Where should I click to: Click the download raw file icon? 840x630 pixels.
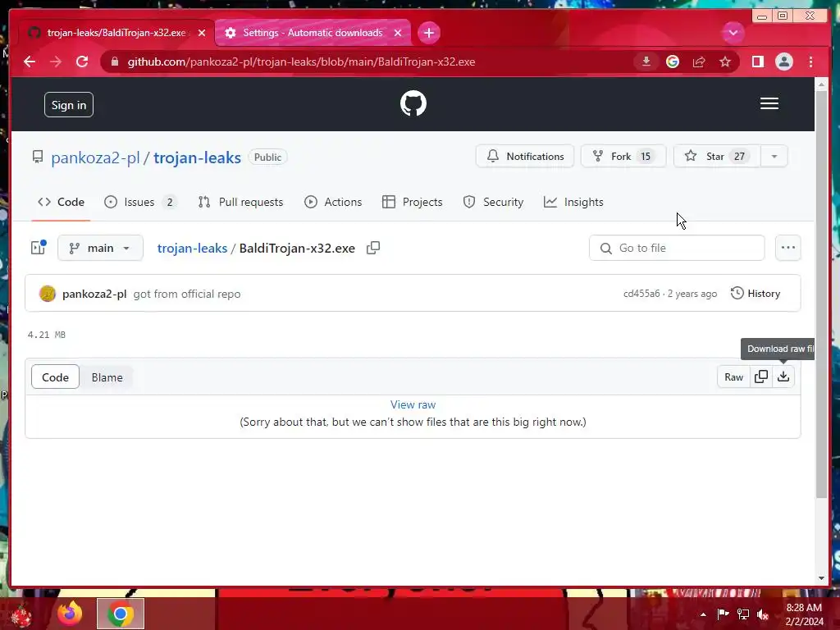click(783, 377)
